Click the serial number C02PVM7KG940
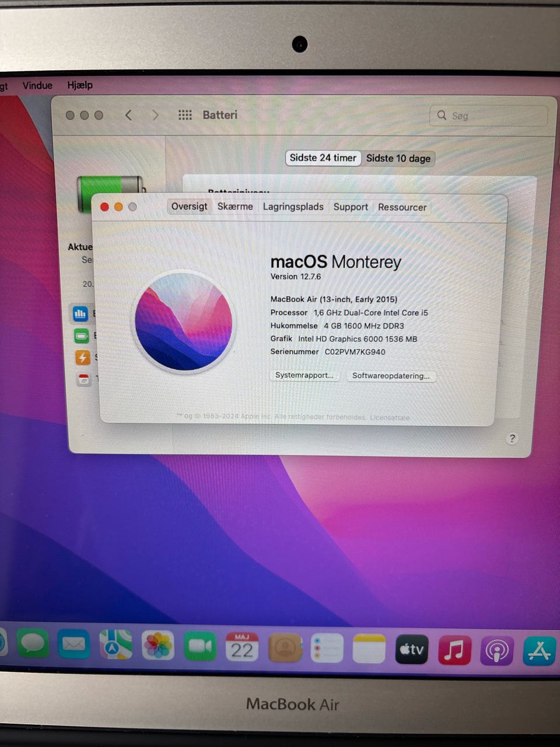 click(x=355, y=352)
